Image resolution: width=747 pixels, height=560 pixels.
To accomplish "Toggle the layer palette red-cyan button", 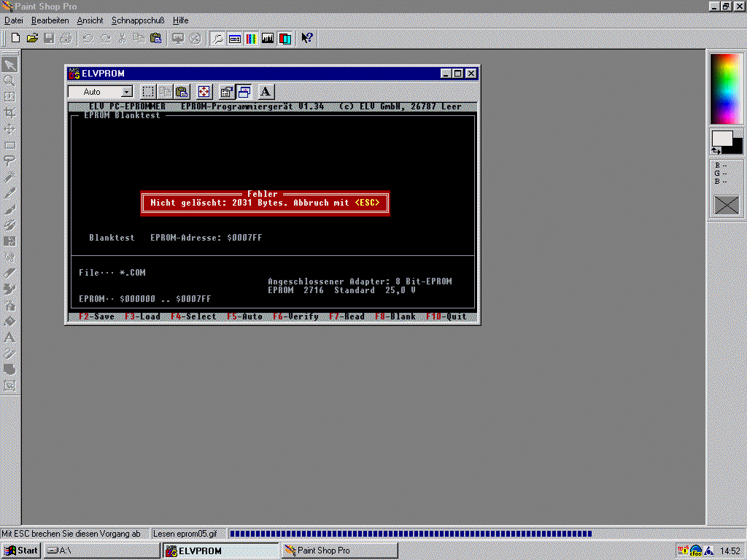I will (x=285, y=38).
